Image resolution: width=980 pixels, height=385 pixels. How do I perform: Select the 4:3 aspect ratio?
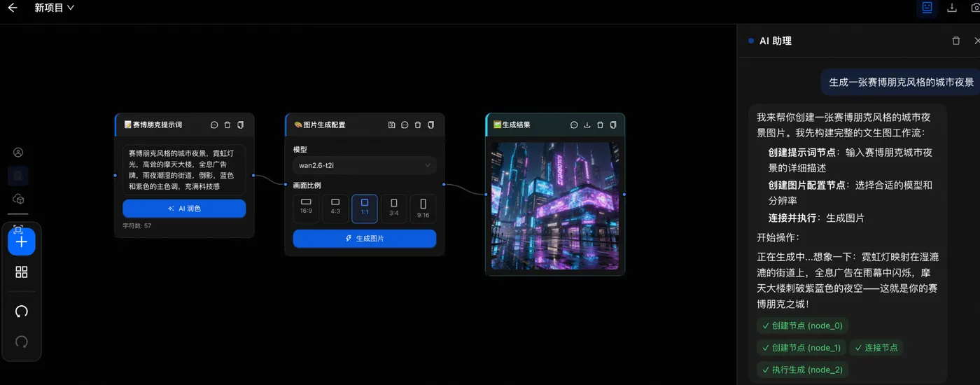(x=335, y=208)
